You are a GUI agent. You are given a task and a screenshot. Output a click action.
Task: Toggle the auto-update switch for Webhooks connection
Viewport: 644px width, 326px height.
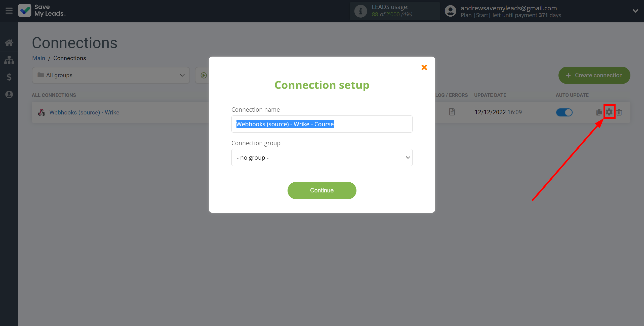pos(565,112)
